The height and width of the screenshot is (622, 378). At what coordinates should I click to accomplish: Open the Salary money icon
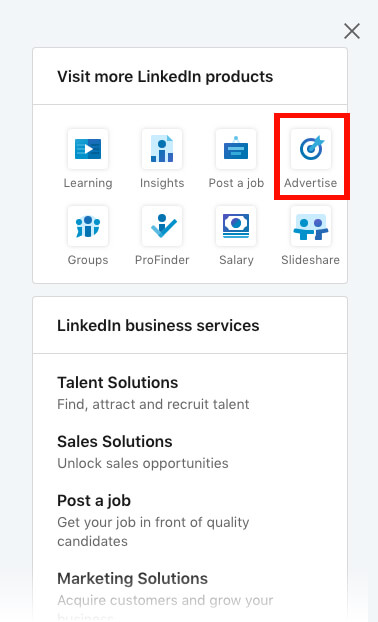[236, 226]
